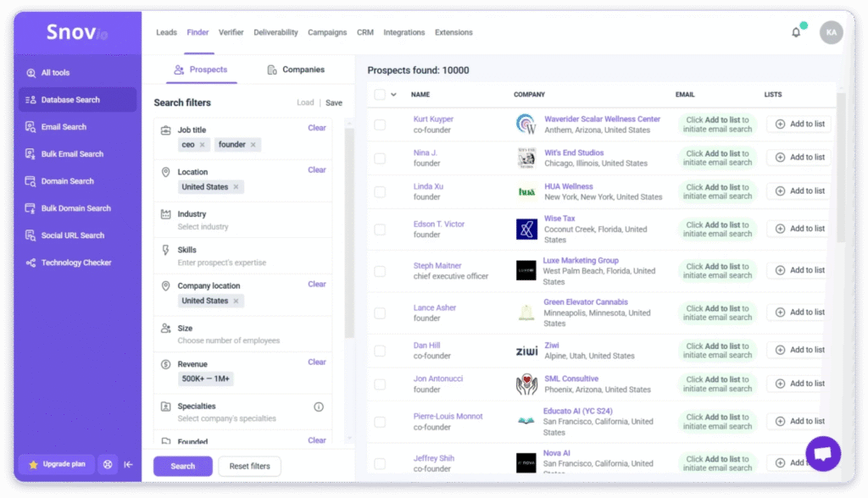
Task: Collapse the left sidebar
Action: coord(128,464)
